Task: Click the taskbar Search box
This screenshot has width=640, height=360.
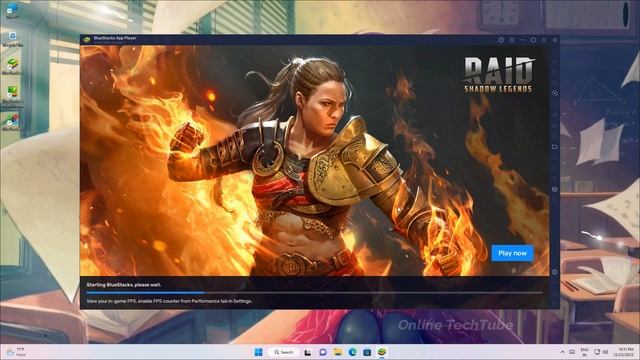Action: (284, 352)
